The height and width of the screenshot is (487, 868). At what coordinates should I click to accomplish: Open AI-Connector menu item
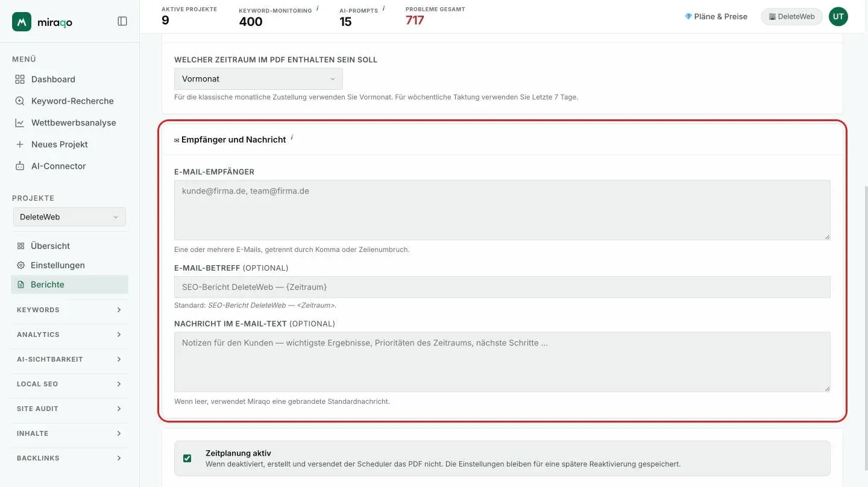pyautogui.click(x=58, y=166)
